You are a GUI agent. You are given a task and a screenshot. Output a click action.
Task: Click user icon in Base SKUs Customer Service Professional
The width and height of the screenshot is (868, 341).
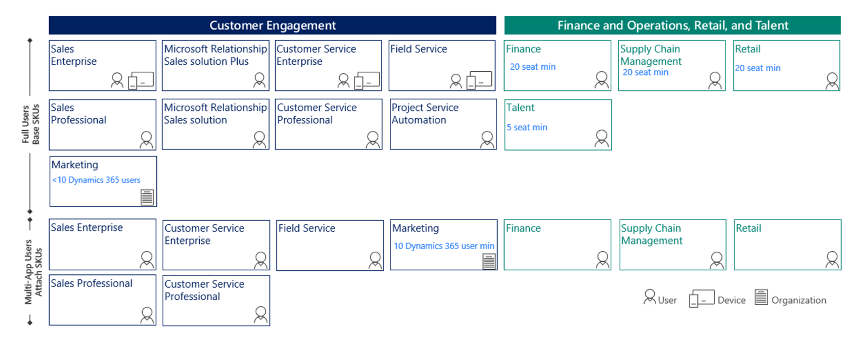click(x=373, y=140)
